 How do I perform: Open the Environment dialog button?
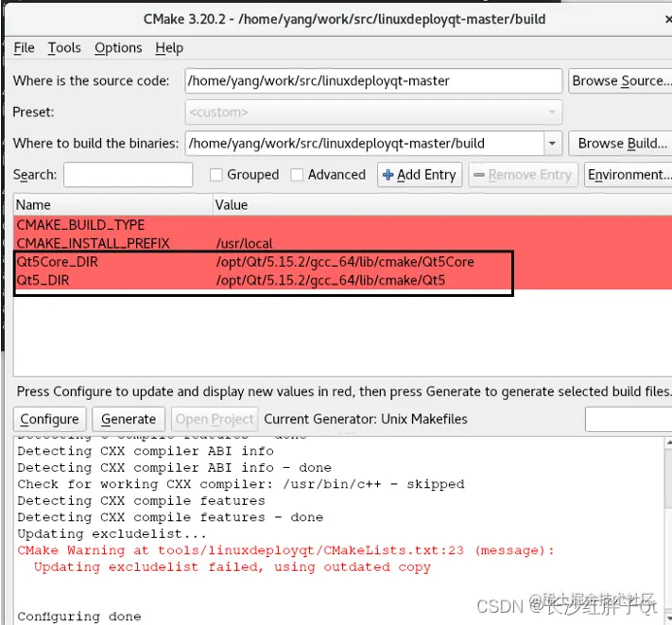[x=629, y=175]
